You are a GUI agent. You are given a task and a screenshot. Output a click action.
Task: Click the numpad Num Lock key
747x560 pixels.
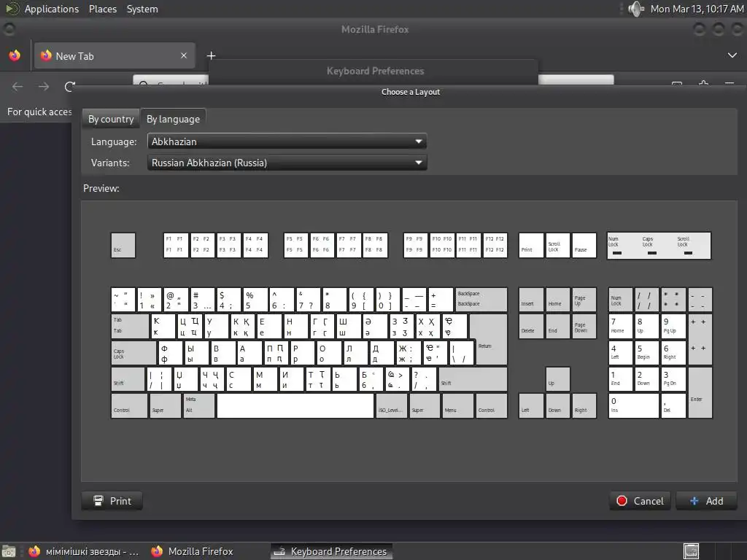pyautogui.click(x=620, y=300)
